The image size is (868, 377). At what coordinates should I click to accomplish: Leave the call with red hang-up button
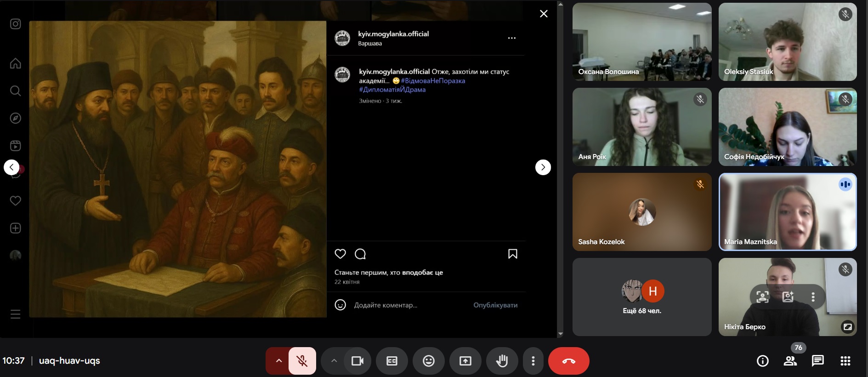click(569, 361)
